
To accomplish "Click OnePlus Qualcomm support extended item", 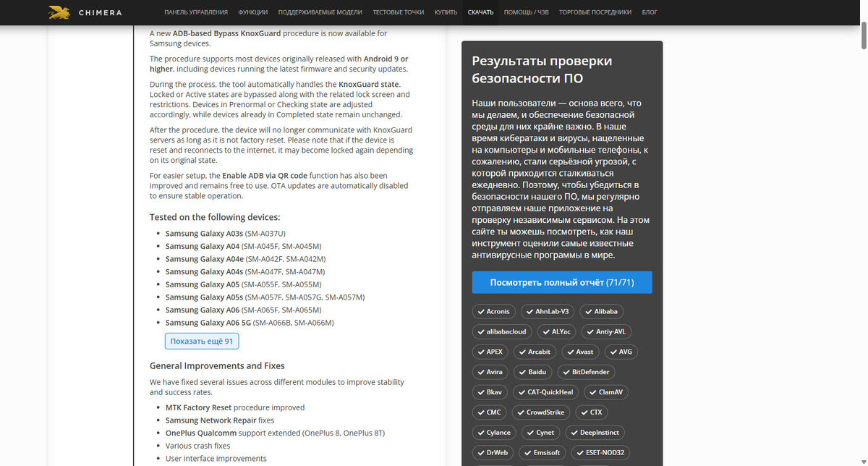I will [x=275, y=433].
